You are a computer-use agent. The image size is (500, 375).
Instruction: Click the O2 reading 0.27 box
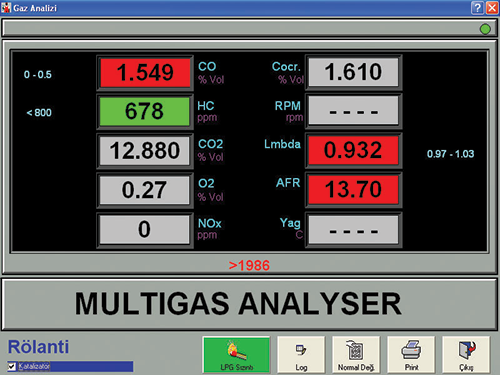[x=145, y=190]
